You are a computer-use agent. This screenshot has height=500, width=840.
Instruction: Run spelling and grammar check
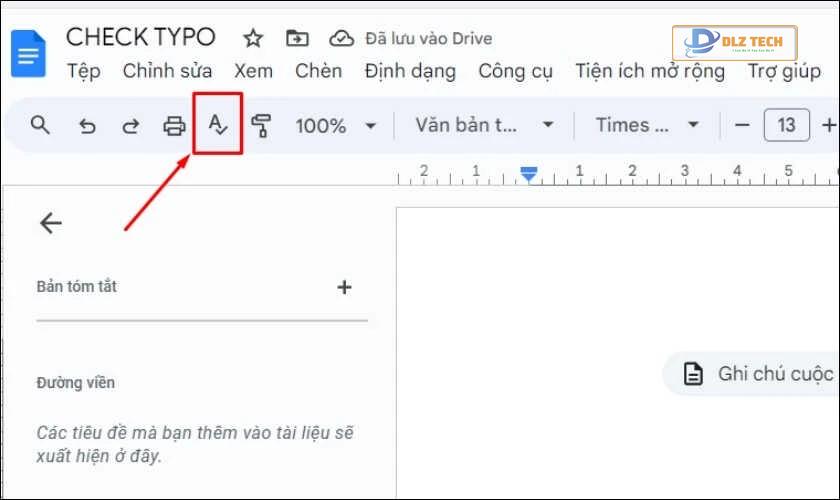(218, 125)
